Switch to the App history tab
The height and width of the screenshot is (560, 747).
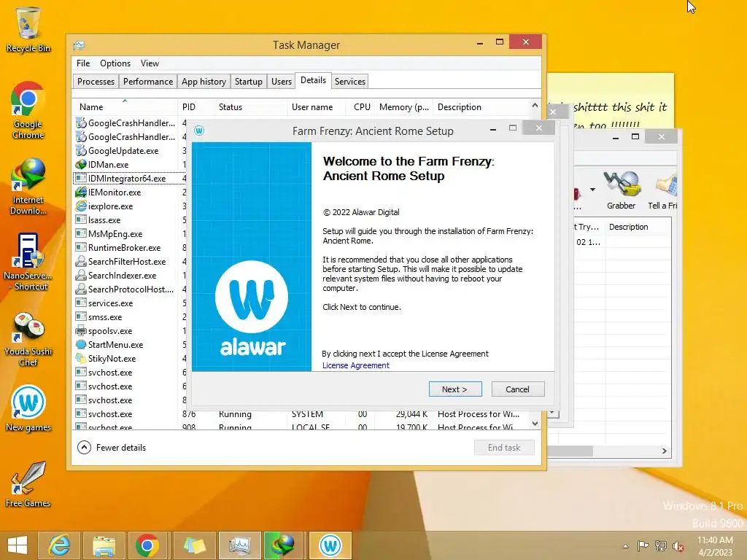204,82
